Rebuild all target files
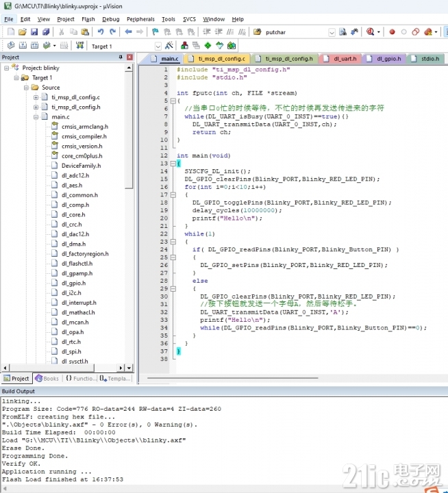The image size is (448, 493). tap(35, 46)
